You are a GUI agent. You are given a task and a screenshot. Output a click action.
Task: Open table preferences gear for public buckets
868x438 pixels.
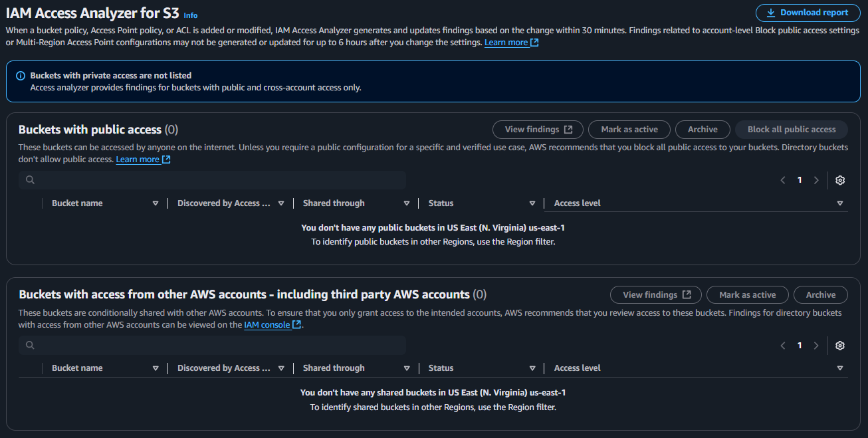840,180
